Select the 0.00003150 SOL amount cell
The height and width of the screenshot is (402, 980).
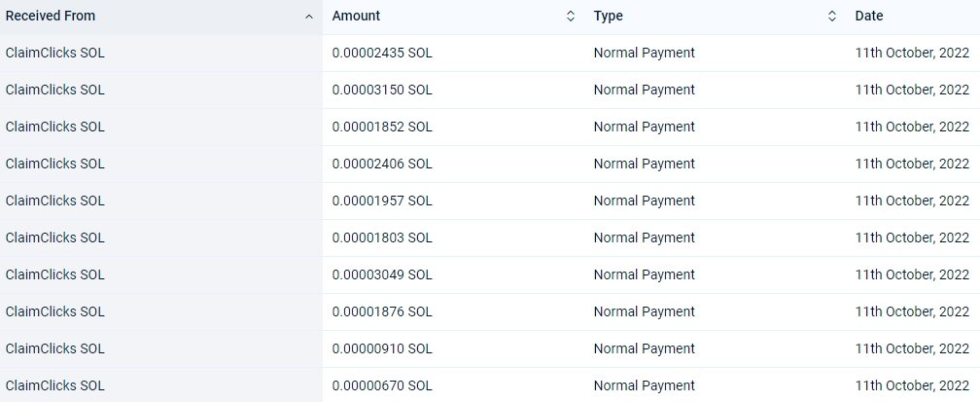[x=382, y=91]
